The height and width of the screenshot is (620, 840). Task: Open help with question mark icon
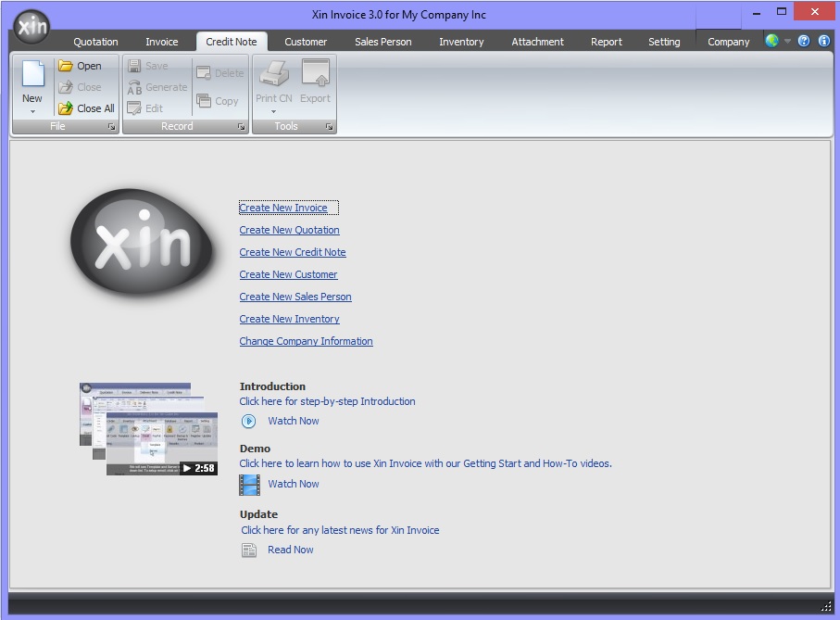click(804, 41)
